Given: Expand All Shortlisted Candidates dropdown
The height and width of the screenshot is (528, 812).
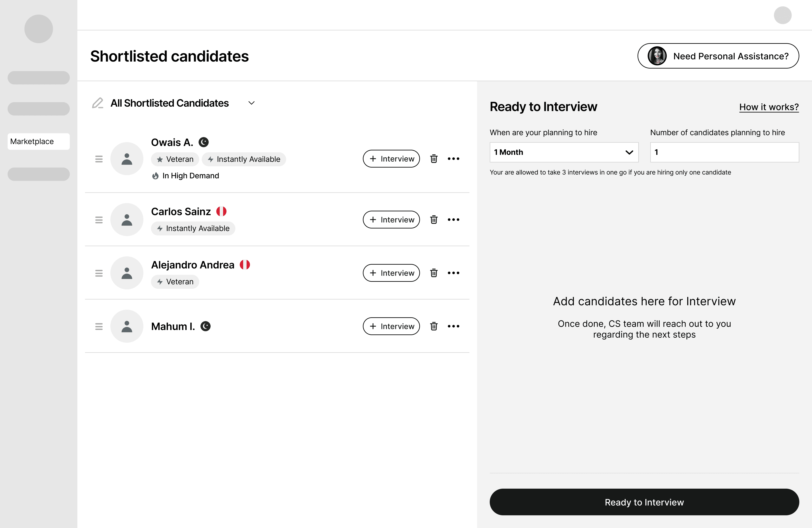Looking at the screenshot, I should point(251,103).
